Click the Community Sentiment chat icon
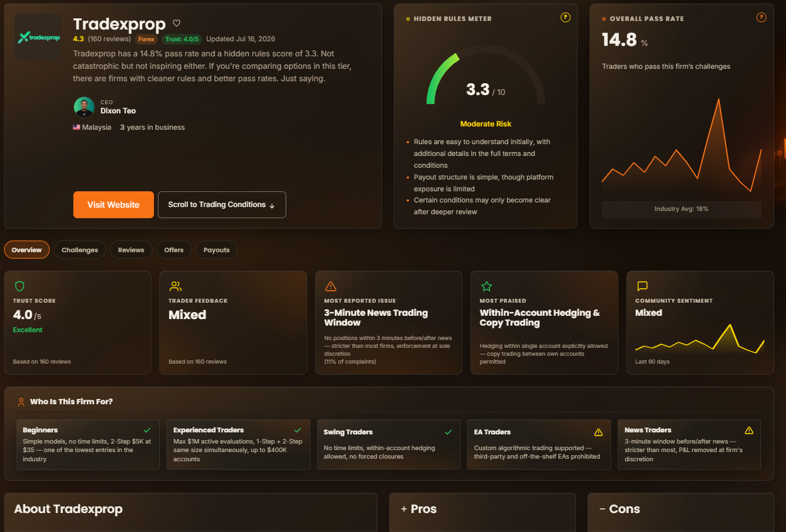Image resolution: width=786 pixels, height=532 pixels. [642, 286]
